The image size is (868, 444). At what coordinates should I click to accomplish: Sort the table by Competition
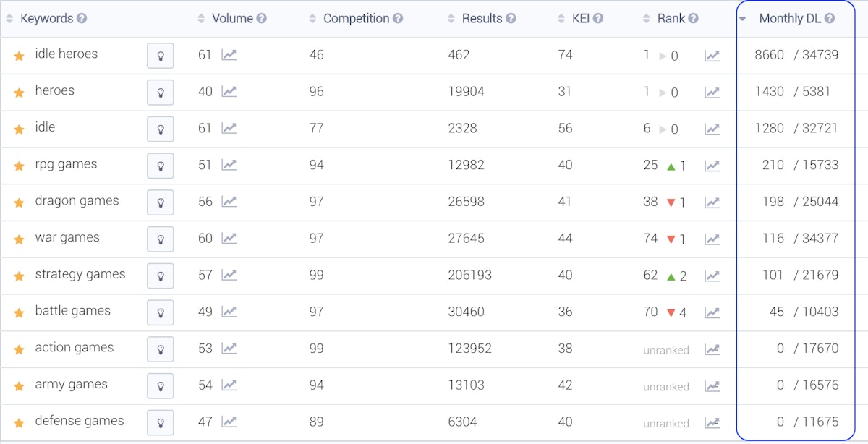coord(312,19)
